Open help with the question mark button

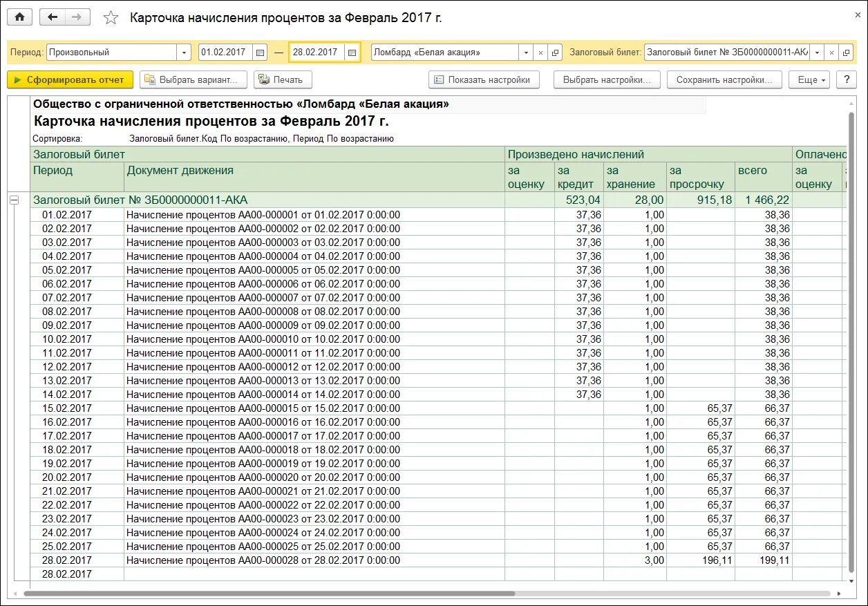tap(846, 79)
